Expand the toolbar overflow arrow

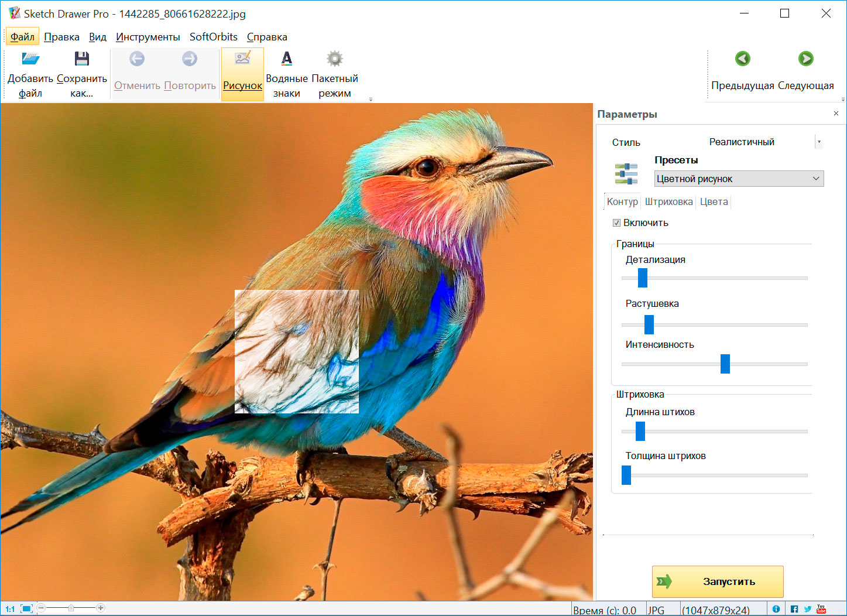click(x=371, y=98)
